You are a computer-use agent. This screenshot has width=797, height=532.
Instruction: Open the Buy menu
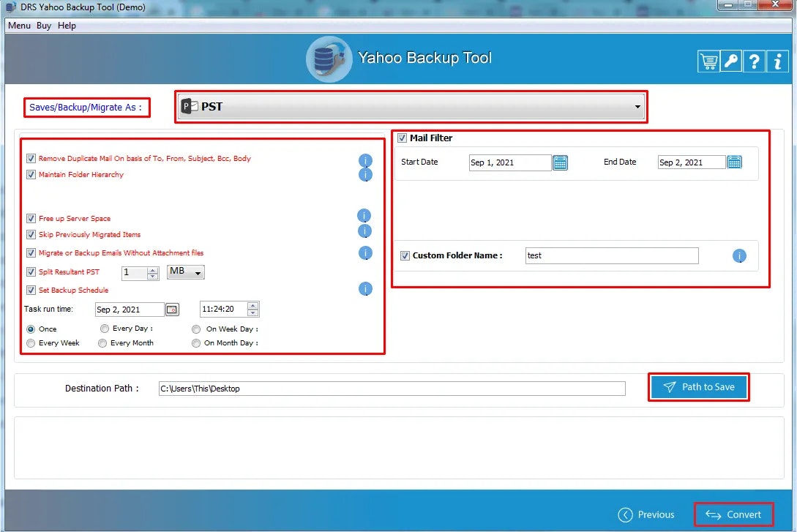click(44, 26)
